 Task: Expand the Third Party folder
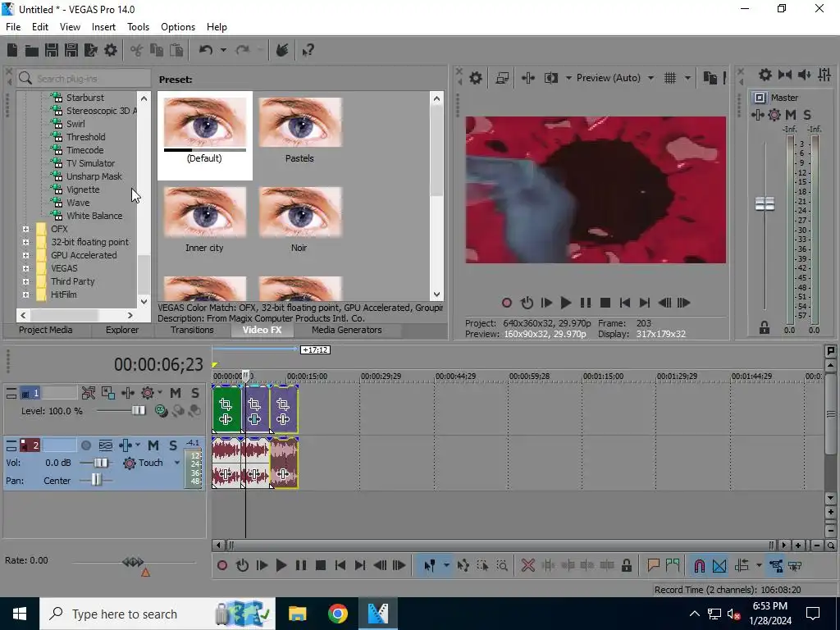coord(25,282)
